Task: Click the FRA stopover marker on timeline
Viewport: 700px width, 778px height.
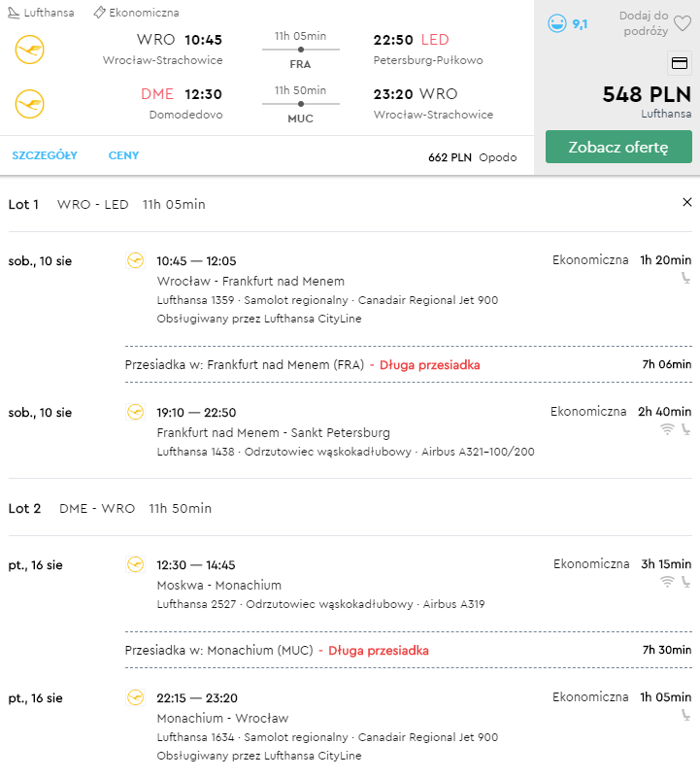Action: [x=301, y=50]
